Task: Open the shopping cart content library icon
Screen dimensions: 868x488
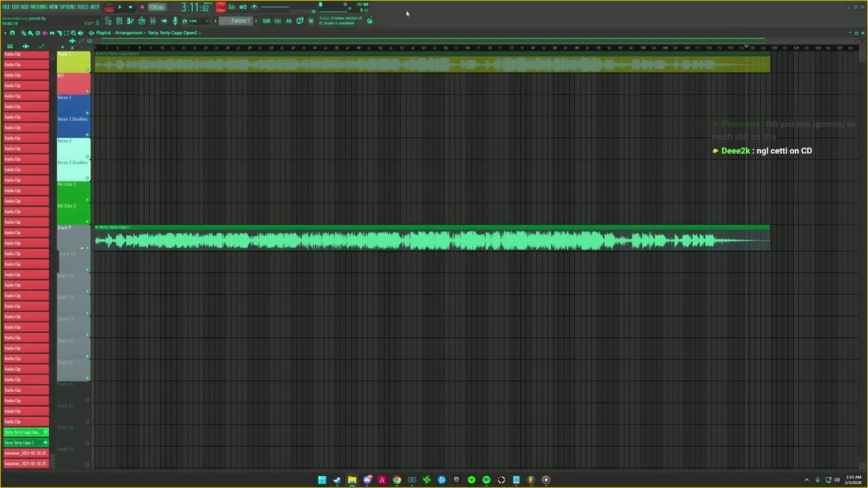Action: [x=311, y=21]
